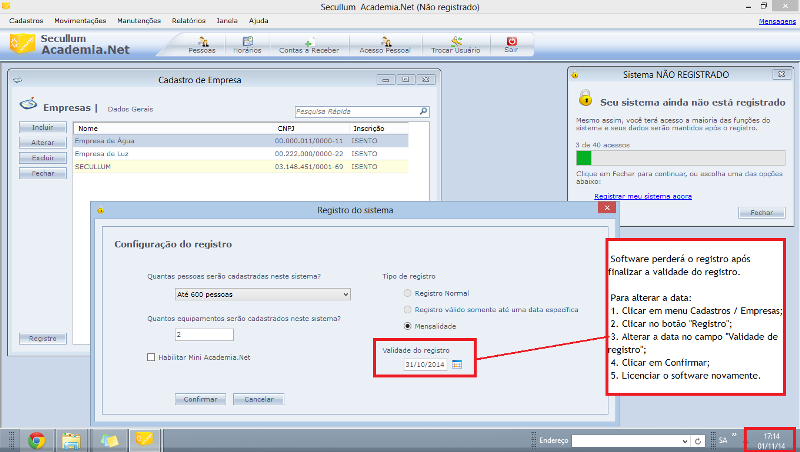
Task: Open the Cadastros menu
Action: [25, 20]
